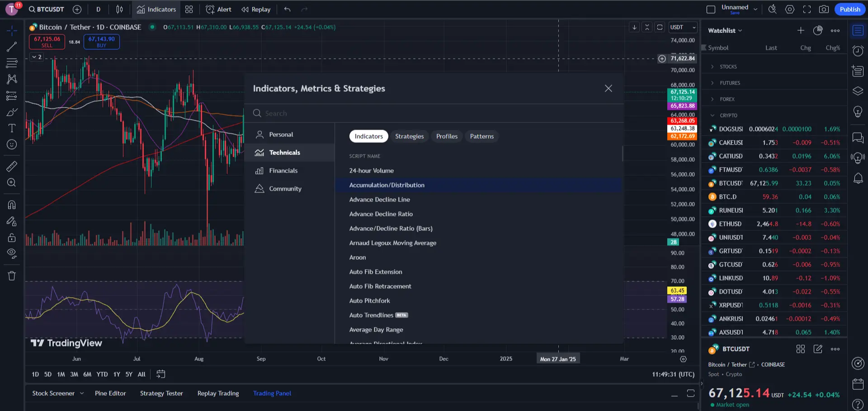This screenshot has height=411, width=868.
Task: Switch to the Profiles tab
Action: [447, 136]
